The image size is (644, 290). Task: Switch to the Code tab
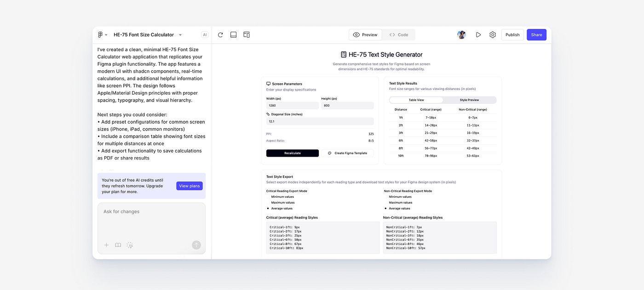click(399, 35)
